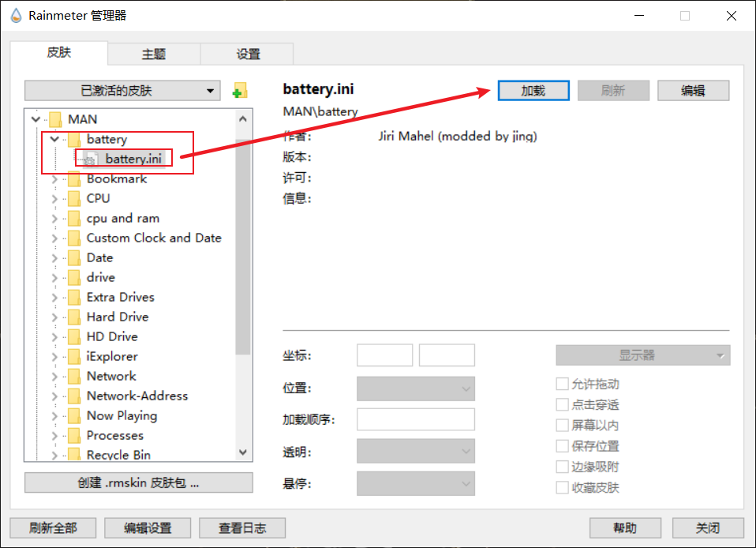Click the Bookmark folder icon
Screen dimensions: 756x548
(x=74, y=179)
